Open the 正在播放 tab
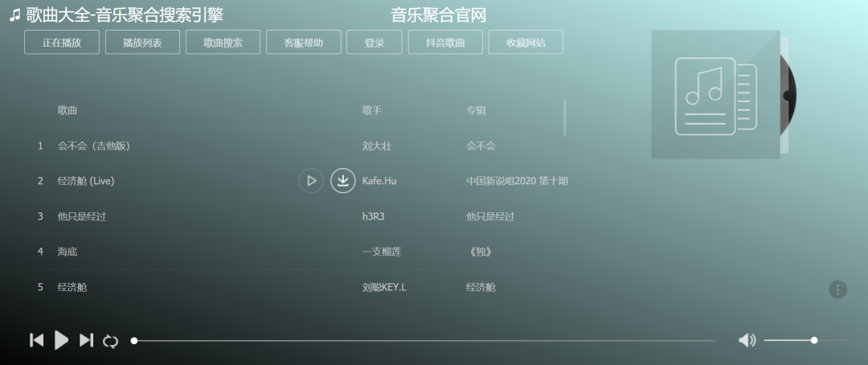The height and width of the screenshot is (365, 868). [x=62, y=43]
